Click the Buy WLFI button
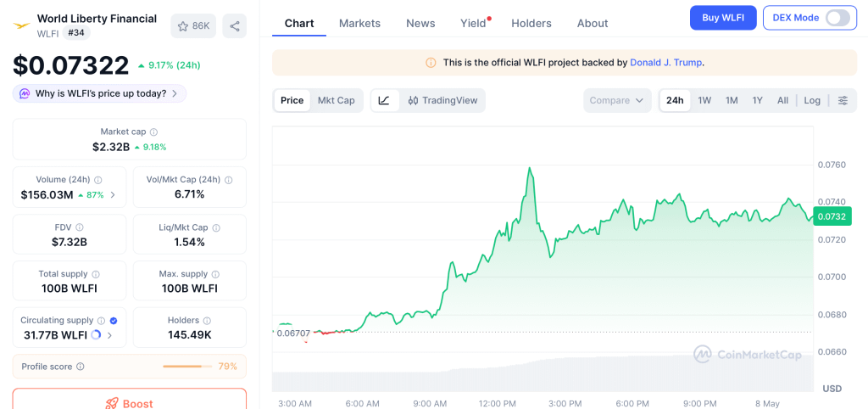 (x=723, y=18)
